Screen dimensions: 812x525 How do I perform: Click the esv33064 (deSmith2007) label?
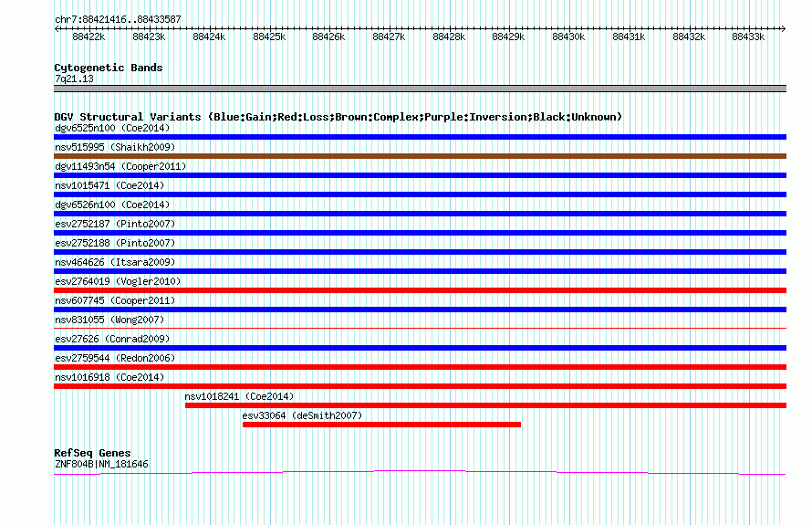[x=302, y=415]
